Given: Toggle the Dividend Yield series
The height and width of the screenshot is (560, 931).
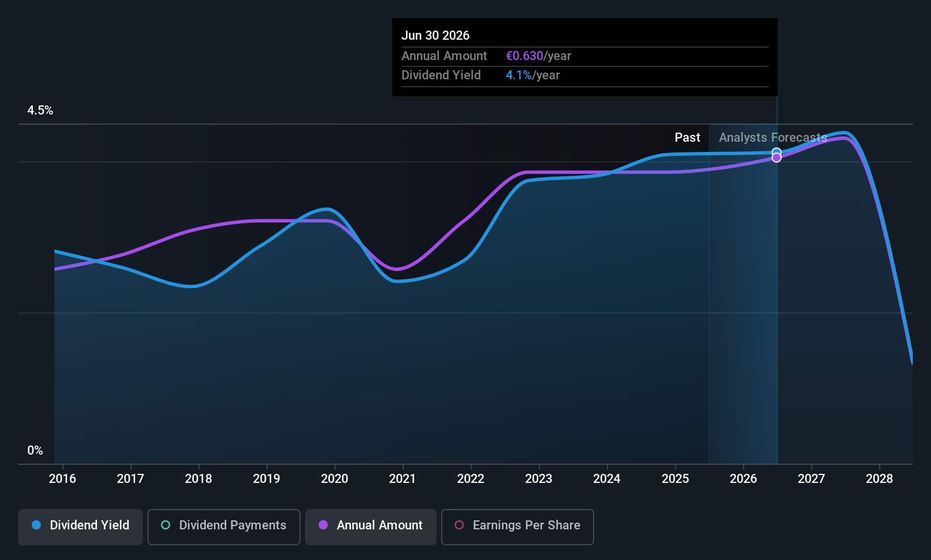Looking at the screenshot, I should pos(81,527).
